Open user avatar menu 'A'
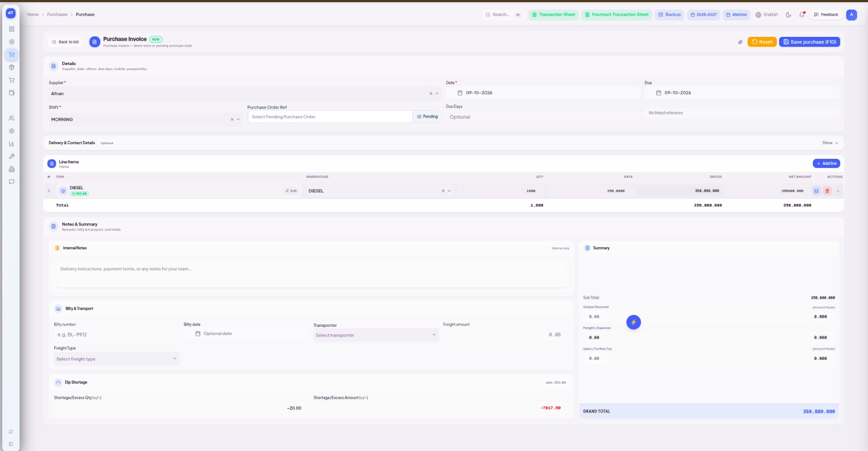The image size is (868, 451). 852,15
